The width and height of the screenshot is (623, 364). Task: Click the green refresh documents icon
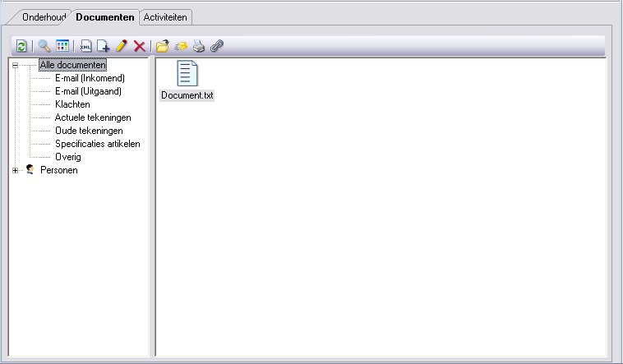[21, 46]
